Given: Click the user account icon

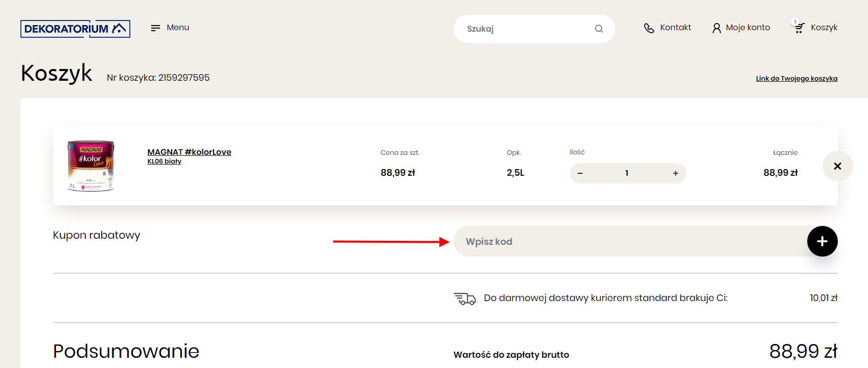Looking at the screenshot, I should coord(717,28).
